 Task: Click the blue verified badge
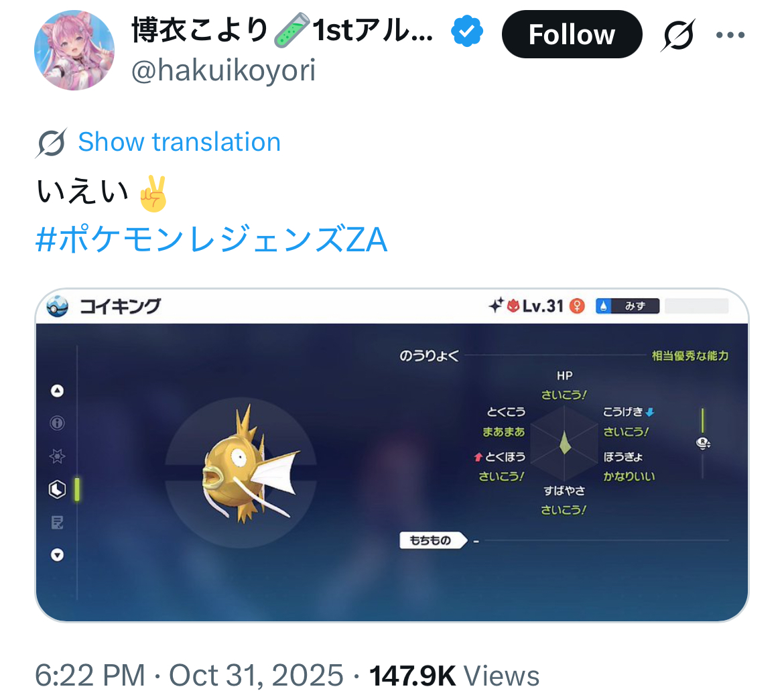pyautogui.click(x=466, y=31)
